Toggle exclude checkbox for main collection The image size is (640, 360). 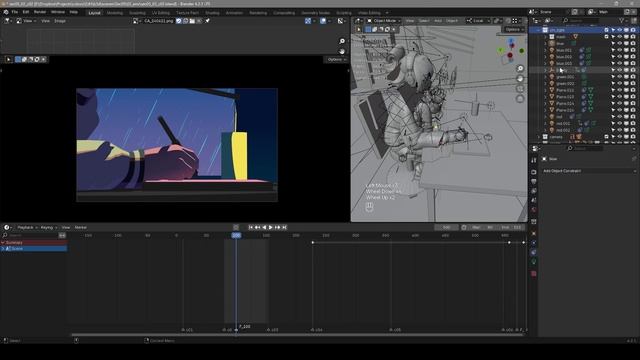(x=607, y=37)
